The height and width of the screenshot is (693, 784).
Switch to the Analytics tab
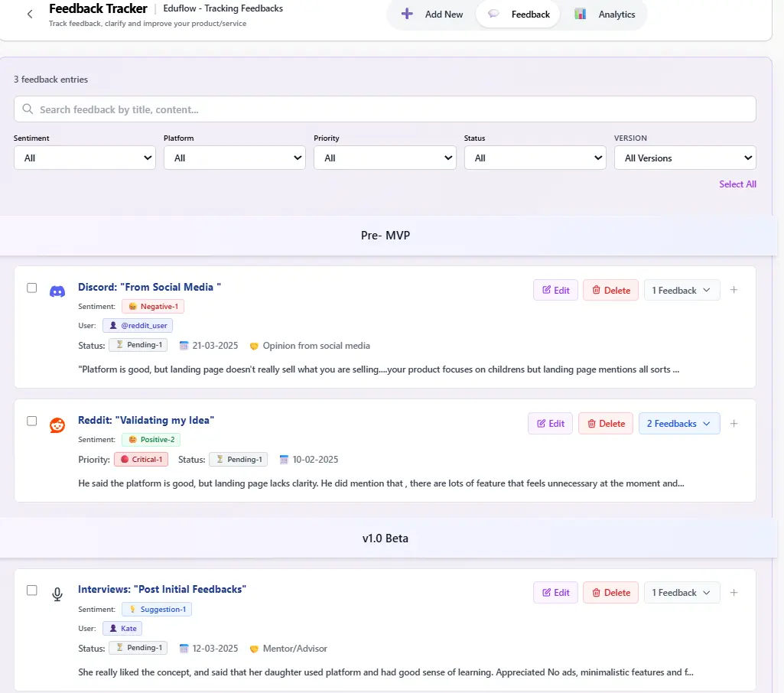click(607, 15)
